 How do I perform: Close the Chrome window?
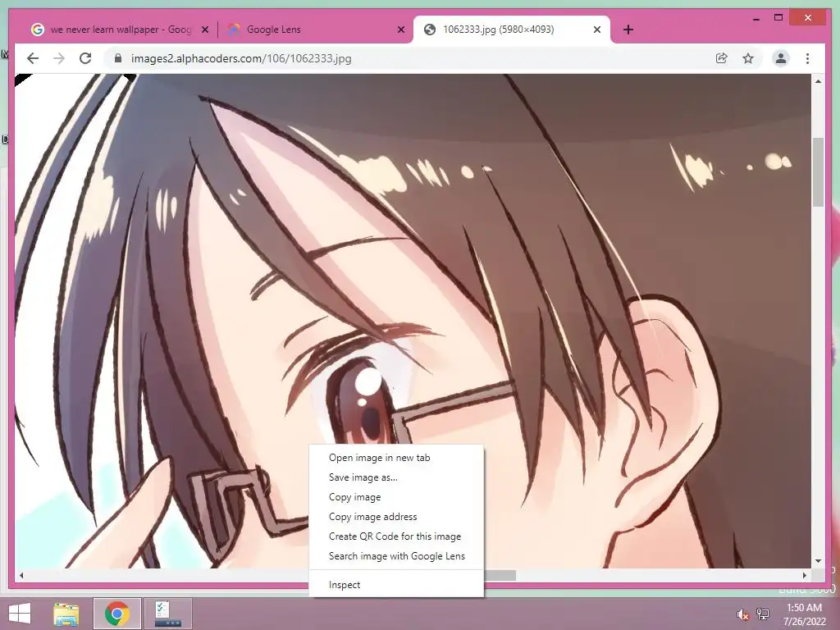coord(808,18)
